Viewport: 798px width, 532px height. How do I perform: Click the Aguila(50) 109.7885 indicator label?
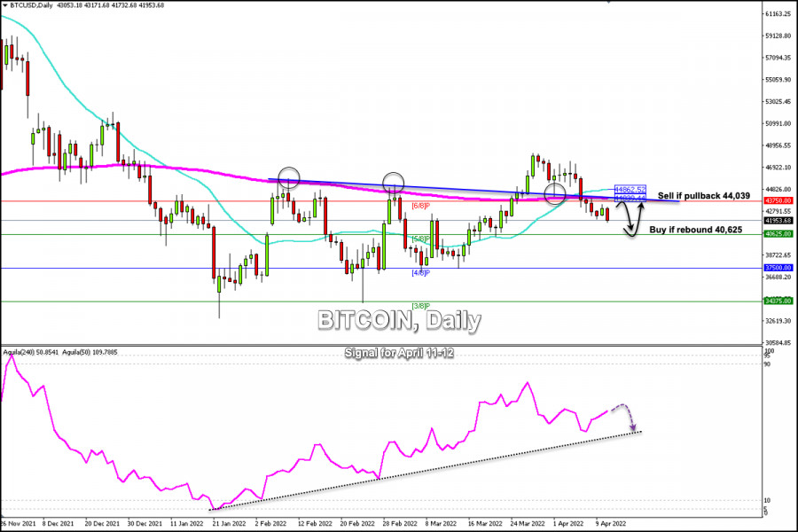point(90,352)
